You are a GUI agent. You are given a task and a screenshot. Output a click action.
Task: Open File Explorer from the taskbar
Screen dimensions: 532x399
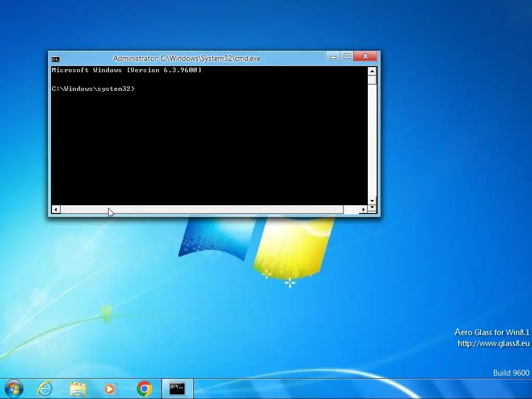pyautogui.click(x=78, y=389)
